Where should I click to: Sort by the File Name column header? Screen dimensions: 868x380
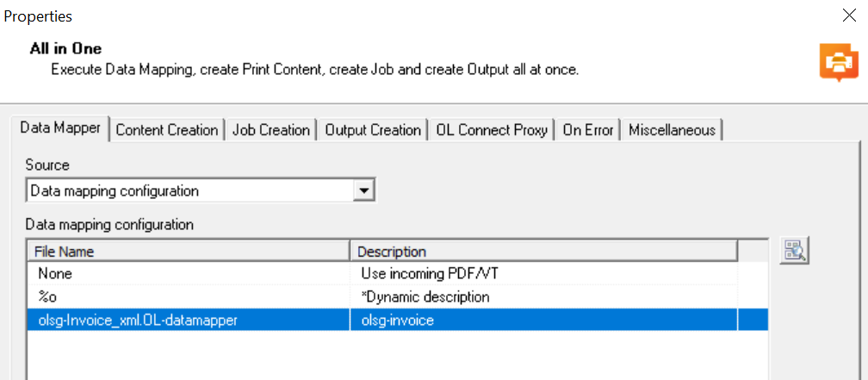(x=189, y=252)
